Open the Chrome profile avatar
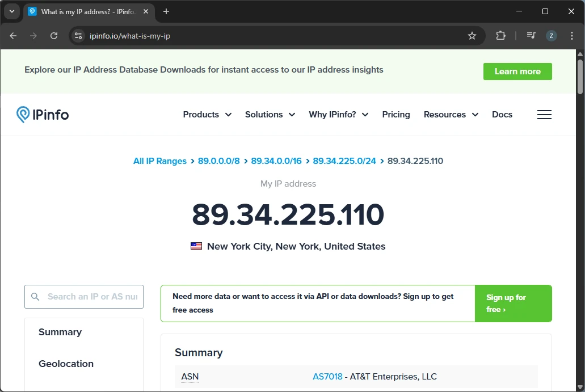The image size is (585, 392). click(x=551, y=36)
